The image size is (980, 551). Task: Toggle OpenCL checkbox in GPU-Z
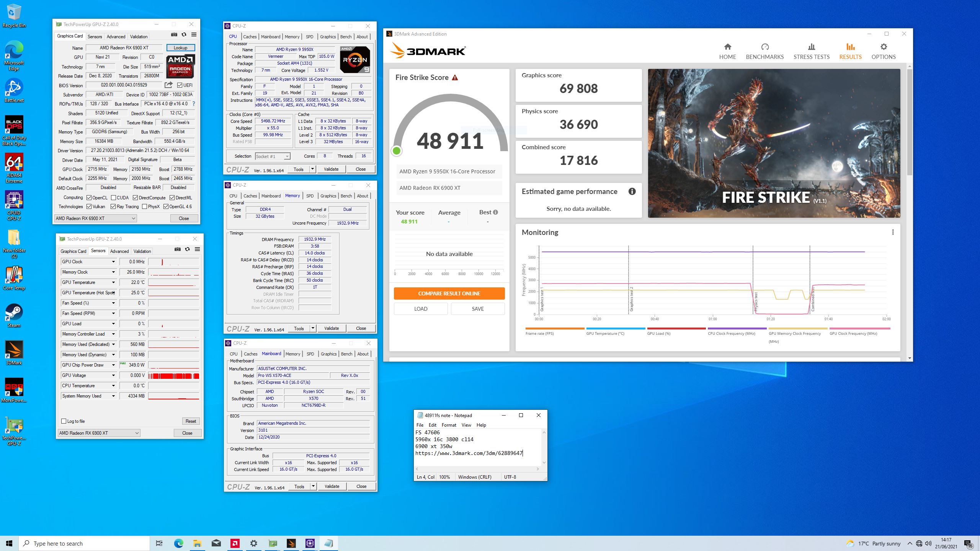tap(89, 198)
